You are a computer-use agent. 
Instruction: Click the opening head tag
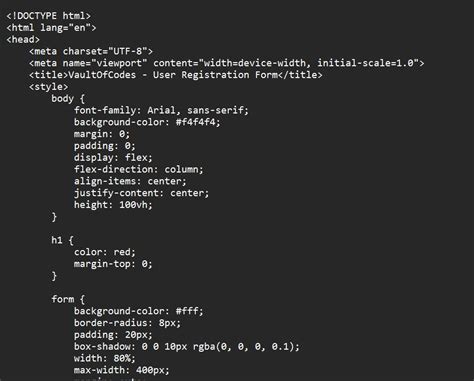23,40
